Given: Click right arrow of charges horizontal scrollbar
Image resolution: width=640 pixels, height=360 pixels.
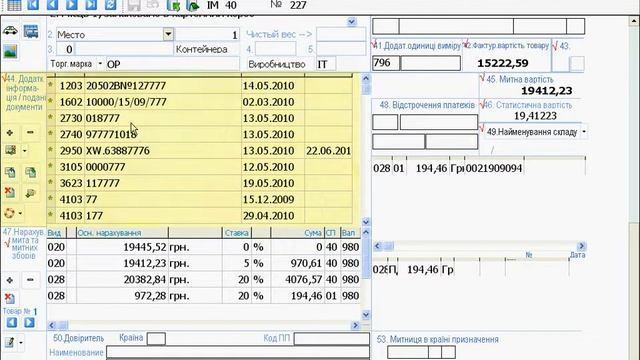Looking at the screenshot, I should point(355,325).
